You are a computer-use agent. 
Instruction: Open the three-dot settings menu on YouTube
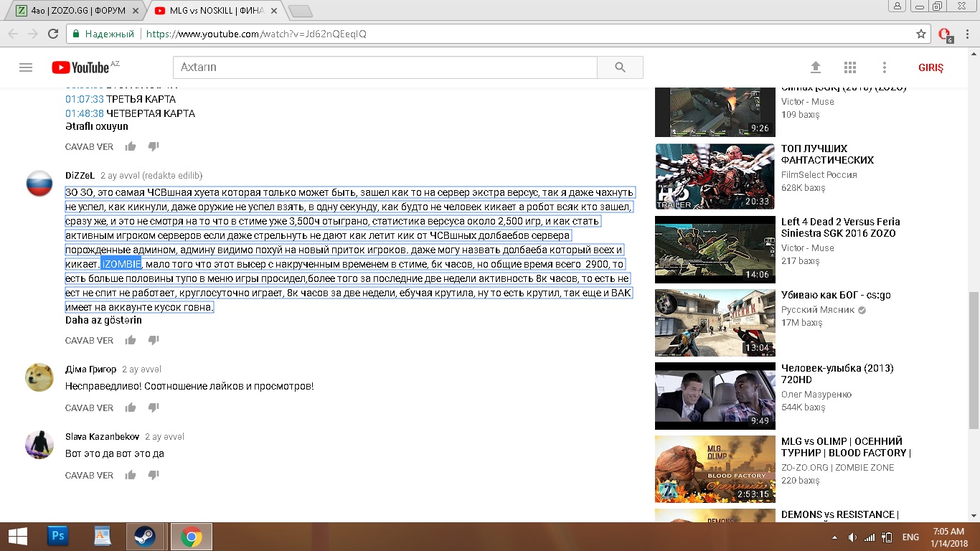point(885,67)
